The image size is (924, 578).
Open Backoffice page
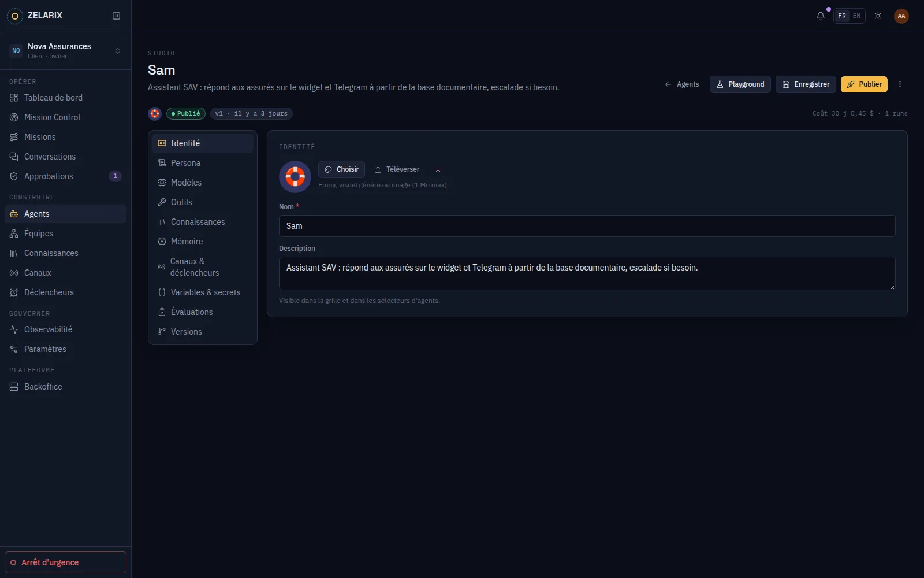pos(65,387)
